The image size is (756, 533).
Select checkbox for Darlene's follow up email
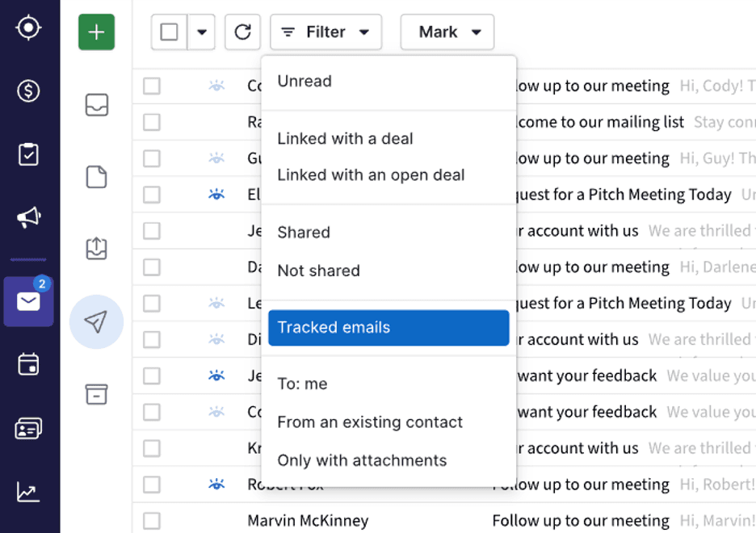click(x=151, y=267)
